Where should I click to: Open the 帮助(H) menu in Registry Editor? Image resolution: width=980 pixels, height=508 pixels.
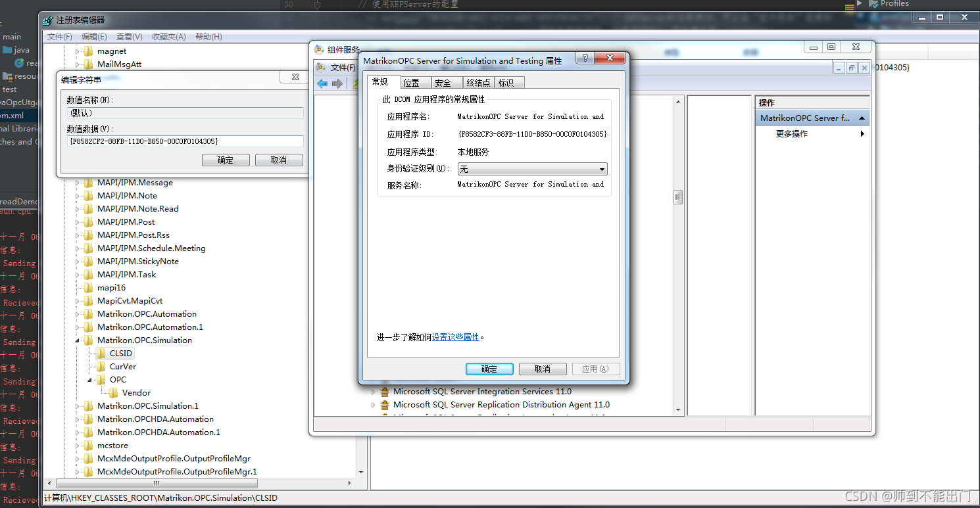coord(208,37)
